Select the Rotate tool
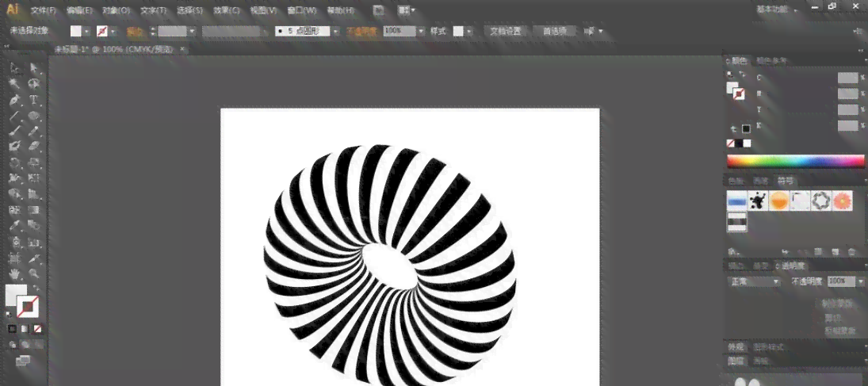Screen dimensions: 868x386 point(15,162)
